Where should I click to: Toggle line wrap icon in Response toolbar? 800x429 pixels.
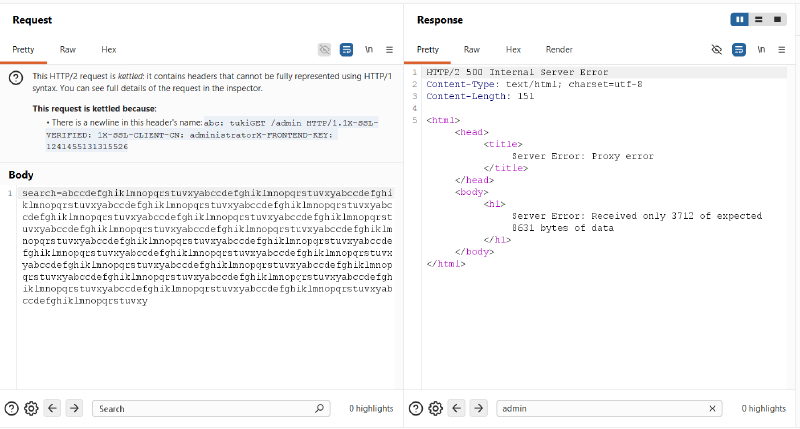pyautogui.click(x=739, y=49)
